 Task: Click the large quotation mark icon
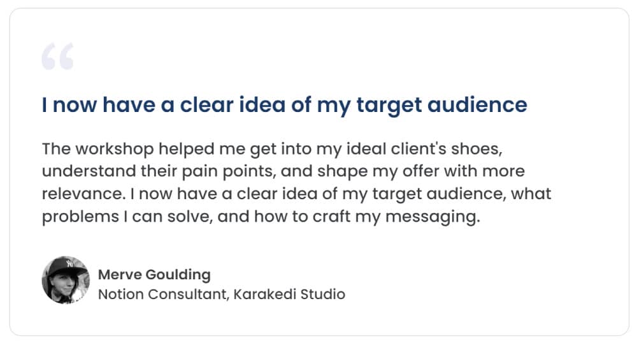[x=58, y=56]
